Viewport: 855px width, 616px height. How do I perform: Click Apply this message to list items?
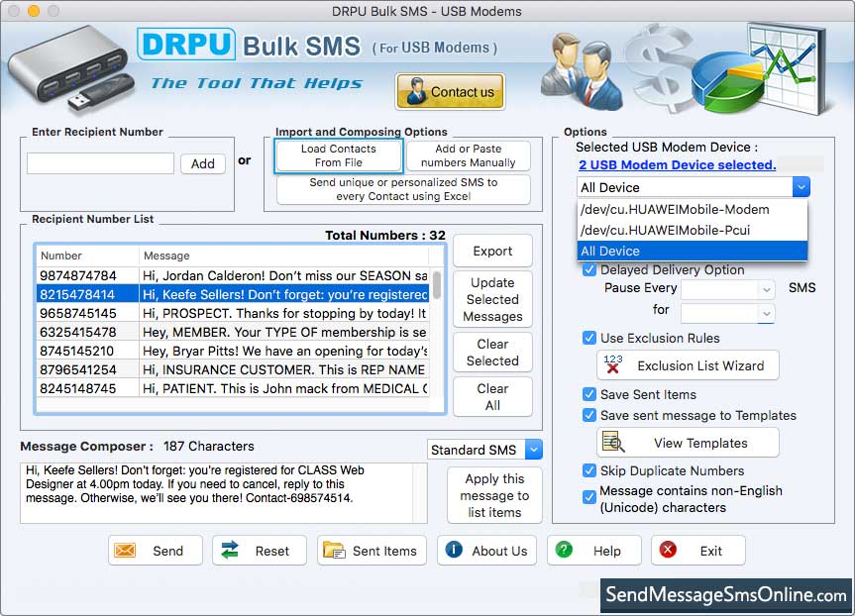click(494, 495)
